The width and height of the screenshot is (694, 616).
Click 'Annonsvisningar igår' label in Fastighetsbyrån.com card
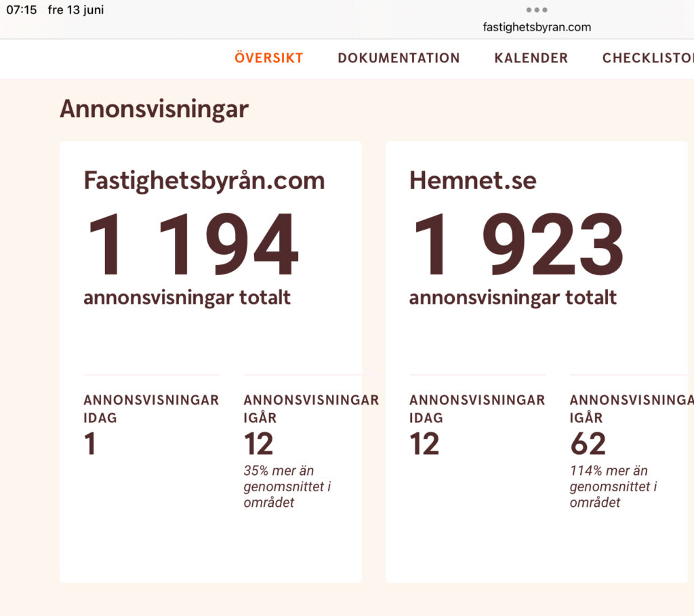click(x=311, y=409)
